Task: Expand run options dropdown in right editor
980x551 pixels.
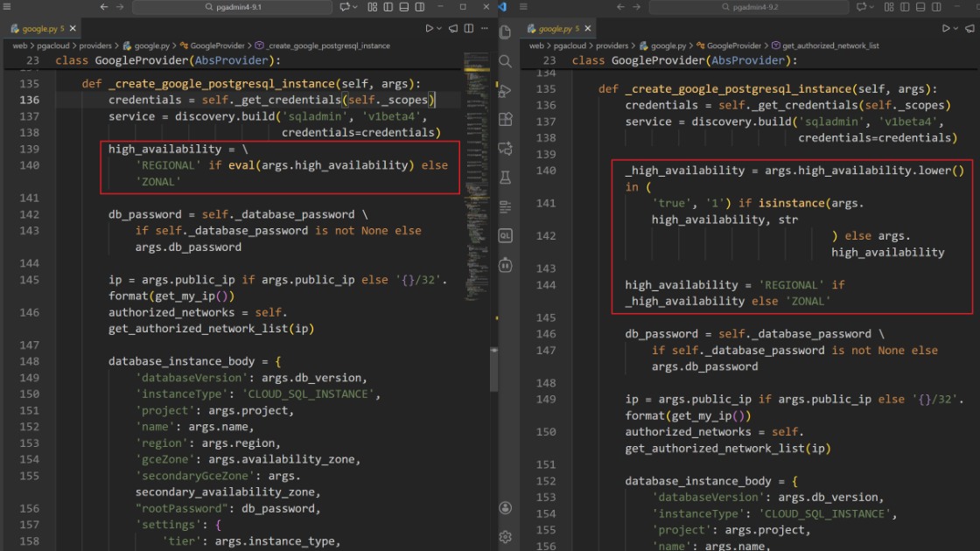Action: 957,29
